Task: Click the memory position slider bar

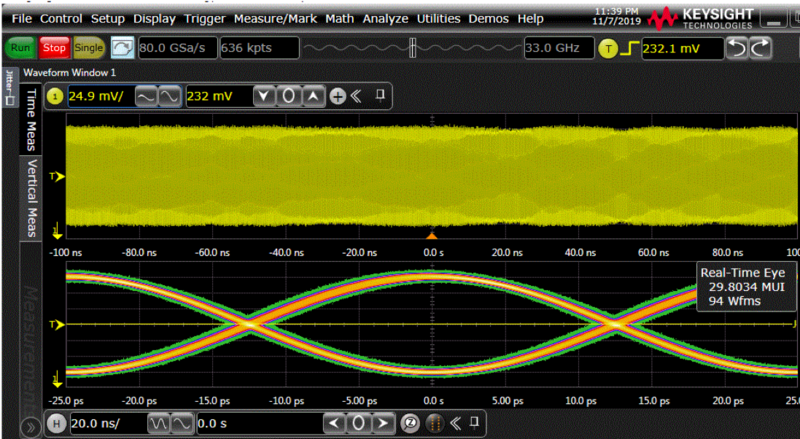Action: click(x=413, y=48)
